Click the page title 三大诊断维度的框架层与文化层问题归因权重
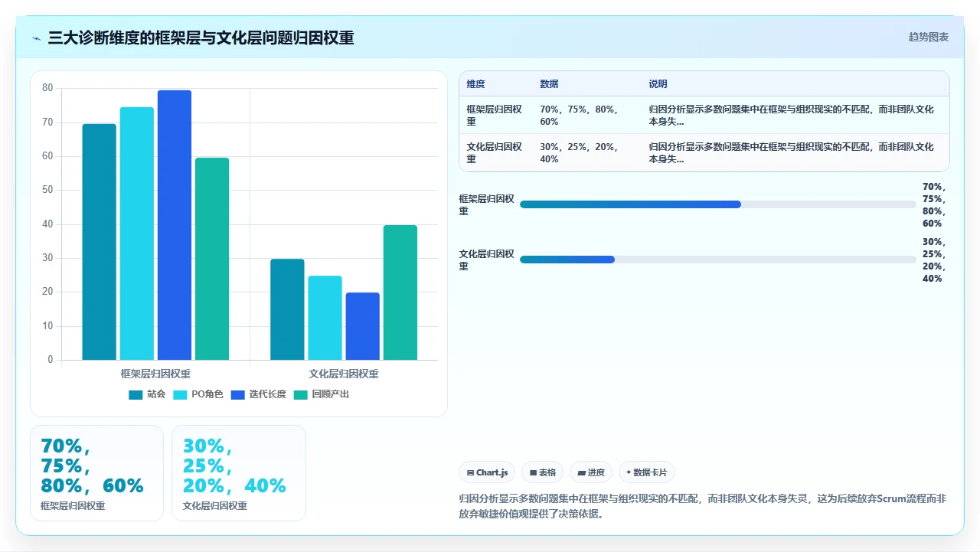The width and height of the screenshot is (980, 552). pyautogui.click(x=201, y=38)
